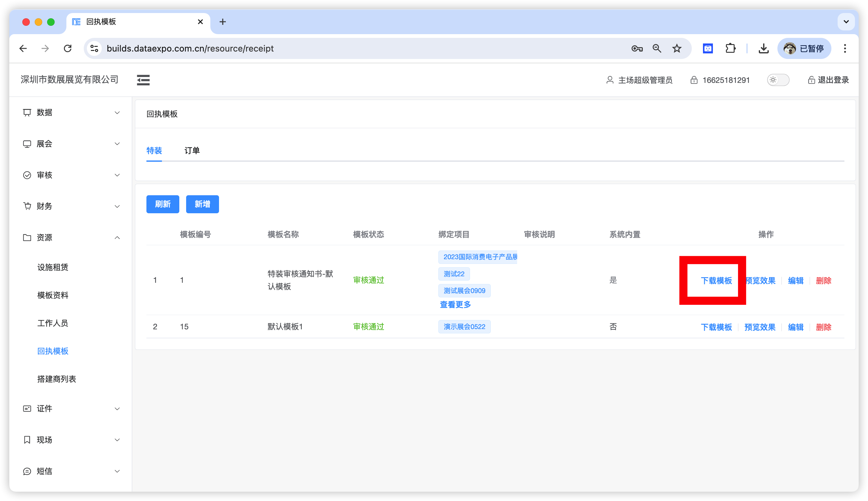Switch to the 订单 tab
This screenshot has height=501, width=868.
pyautogui.click(x=192, y=150)
